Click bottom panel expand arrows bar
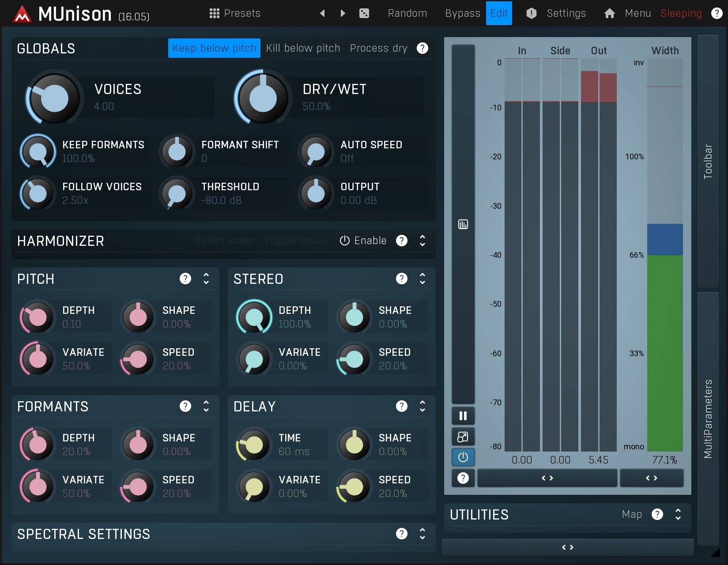728x565 pixels. (x=568, y=547)
